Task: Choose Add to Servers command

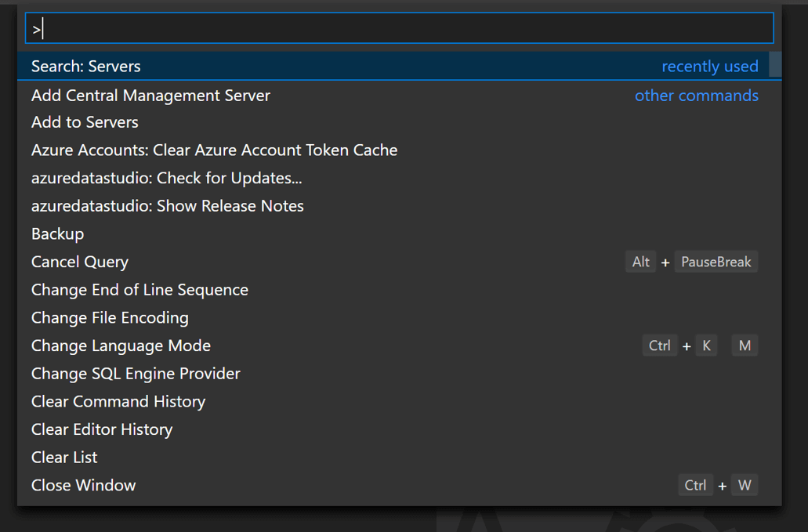Action: 400,122
